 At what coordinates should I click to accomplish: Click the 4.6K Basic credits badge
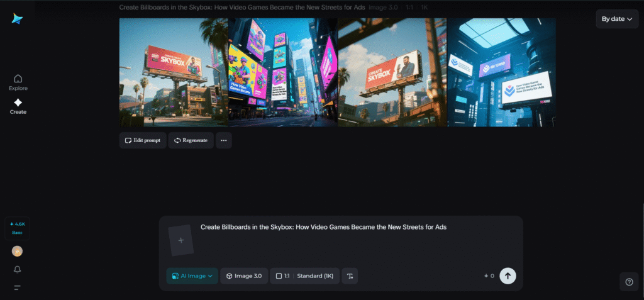(x=17, y=228)
